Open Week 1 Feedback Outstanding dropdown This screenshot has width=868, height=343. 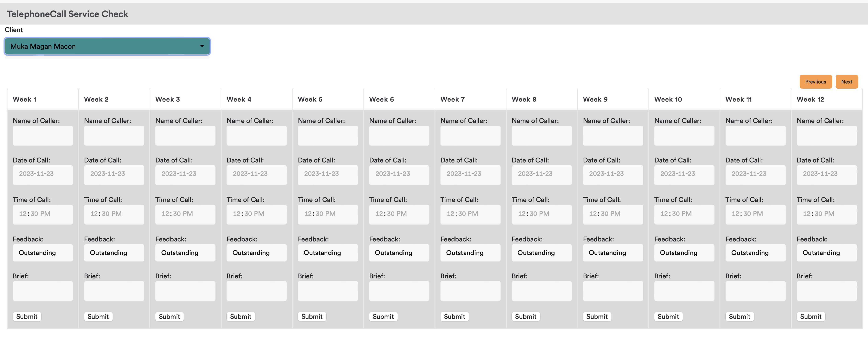pyautogui.click(x=43, y=253)
